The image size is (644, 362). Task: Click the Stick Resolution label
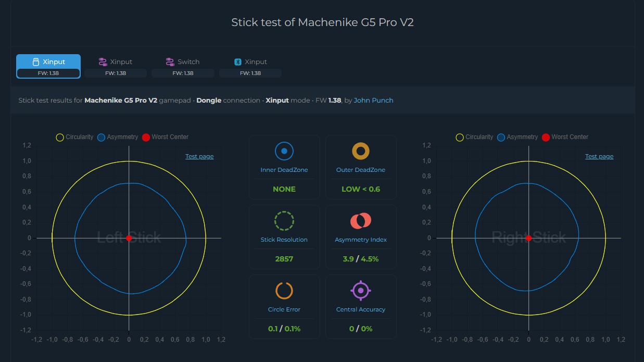click(x=284, y=240)
